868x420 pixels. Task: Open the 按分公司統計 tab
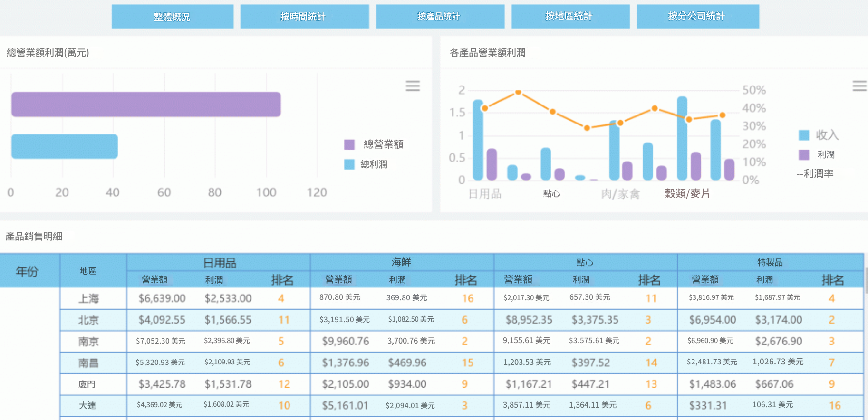pos(697,17)
